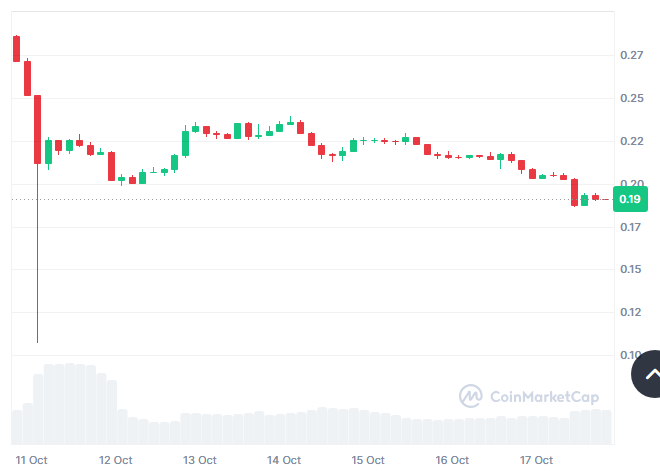This screenshot has height=471, width=660.
Task: Select the 11 Oct date label
Action: [32, 460]
